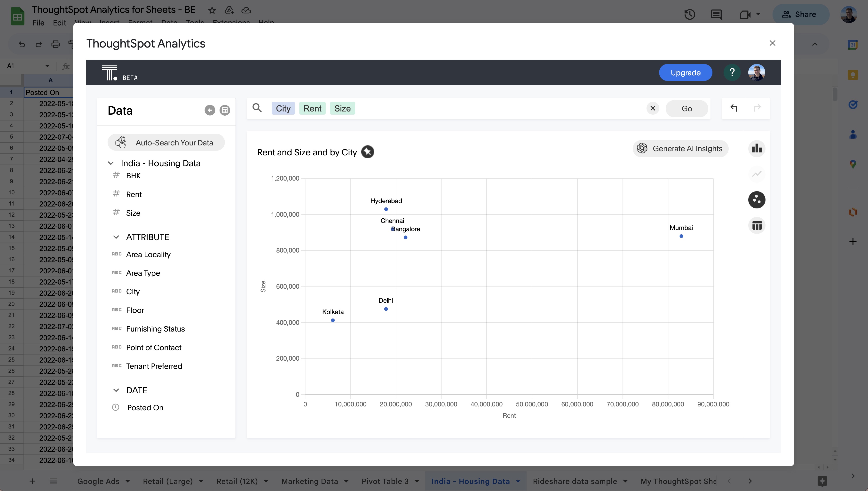Click the Upgrade button

click(685, 72)
